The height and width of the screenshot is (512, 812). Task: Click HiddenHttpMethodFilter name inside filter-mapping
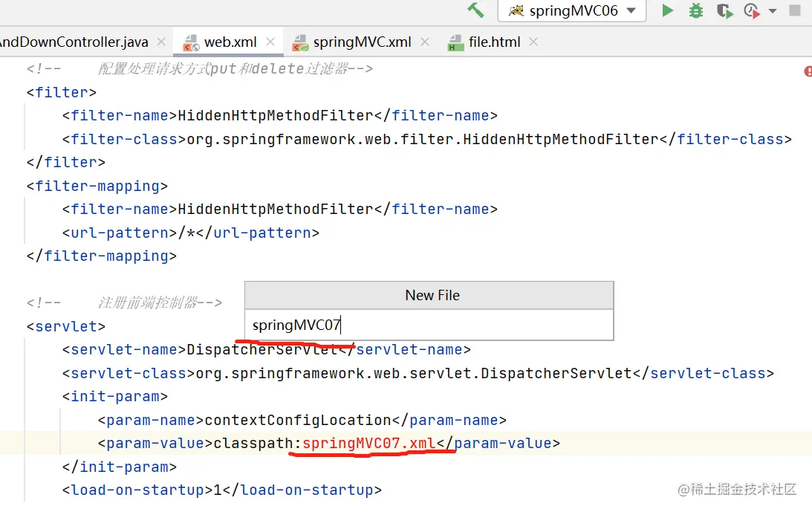point(276,210)
